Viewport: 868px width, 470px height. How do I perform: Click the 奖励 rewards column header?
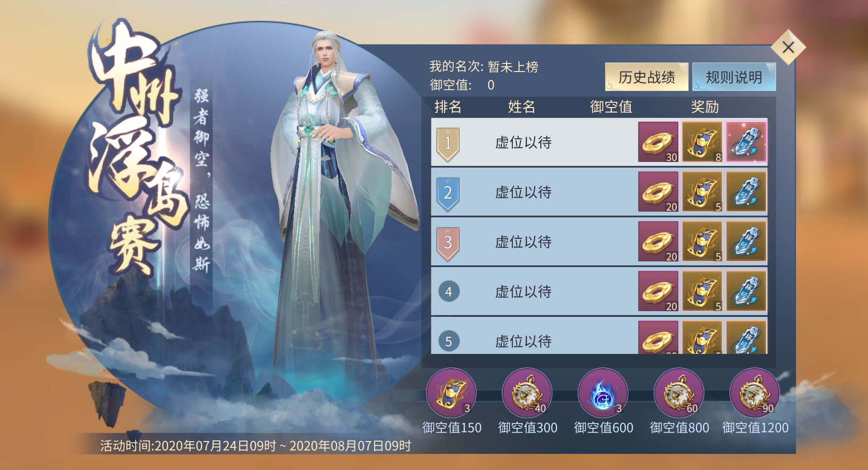(705, 107)
